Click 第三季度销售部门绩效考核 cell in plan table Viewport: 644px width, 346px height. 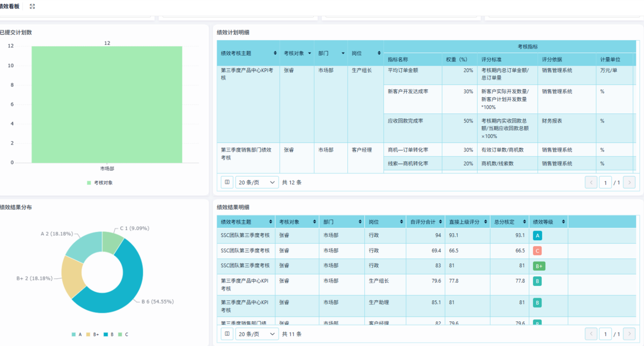248,158
